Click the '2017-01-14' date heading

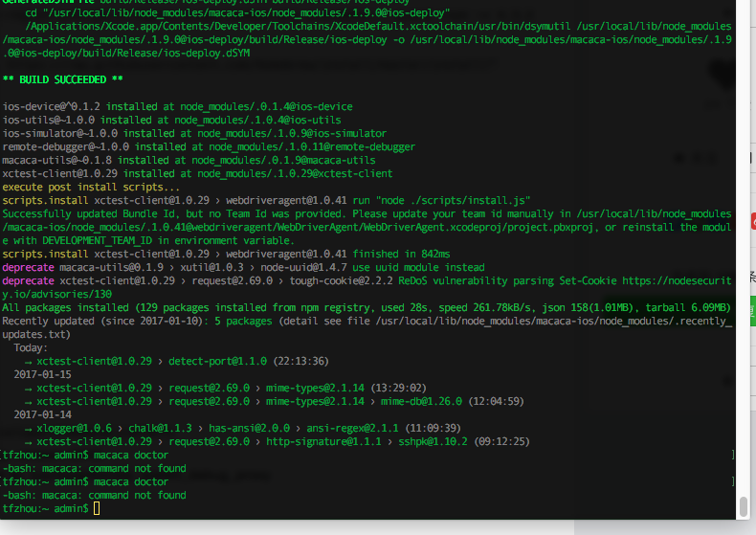(42, 415)
